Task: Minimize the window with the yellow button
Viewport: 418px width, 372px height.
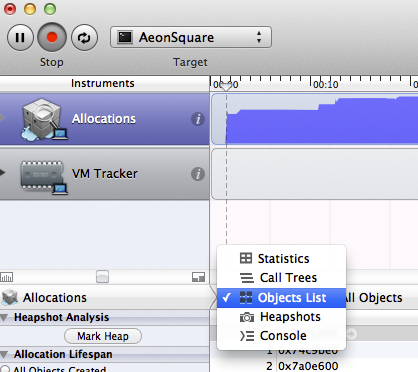Action: pyautogui.click(x=30, y=9)
